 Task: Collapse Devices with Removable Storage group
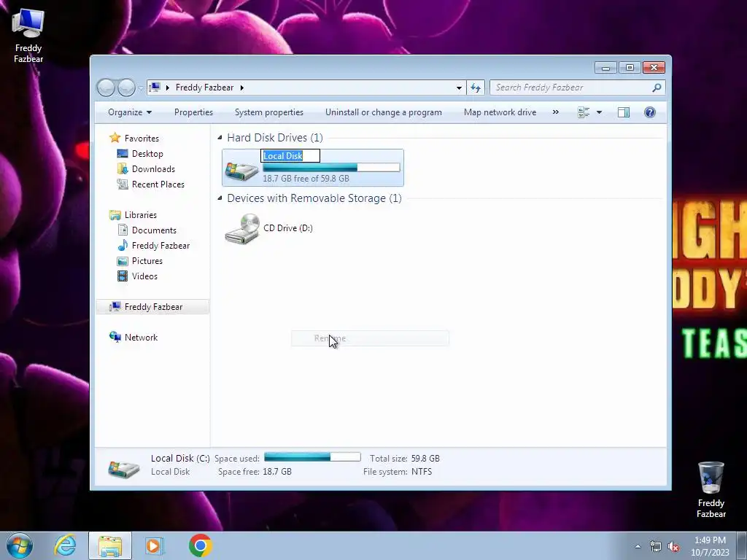click(x=220, y=198)
